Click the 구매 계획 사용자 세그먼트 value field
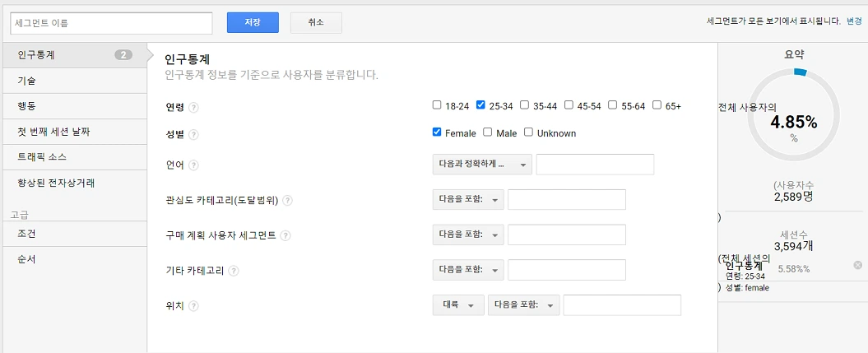Image resolution: width=868 pixels, height=353 pixels. coord(567,235)
